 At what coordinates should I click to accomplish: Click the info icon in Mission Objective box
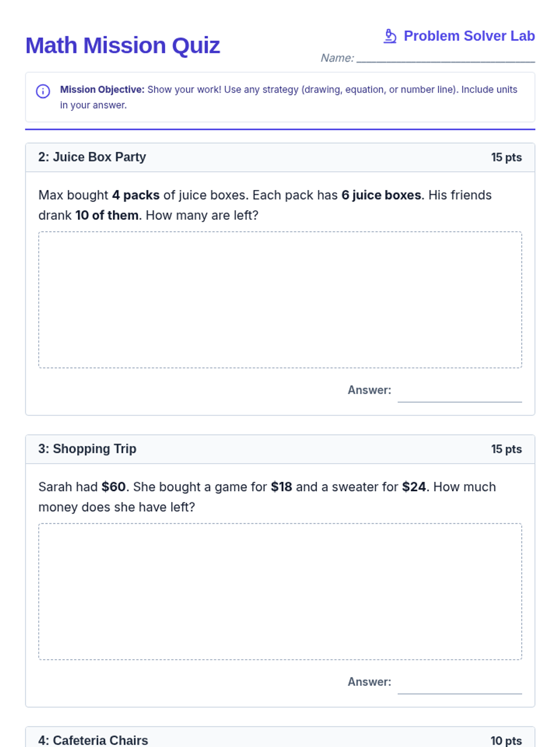pos(43,91)
